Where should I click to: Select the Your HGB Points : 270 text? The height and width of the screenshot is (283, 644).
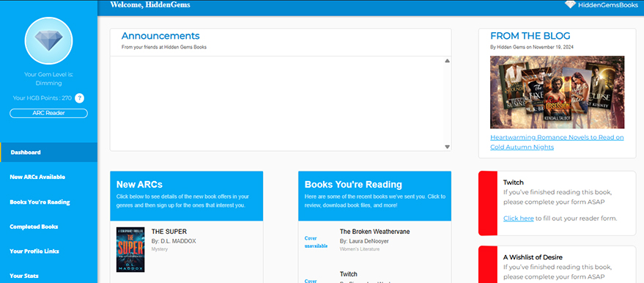(42, 98)
